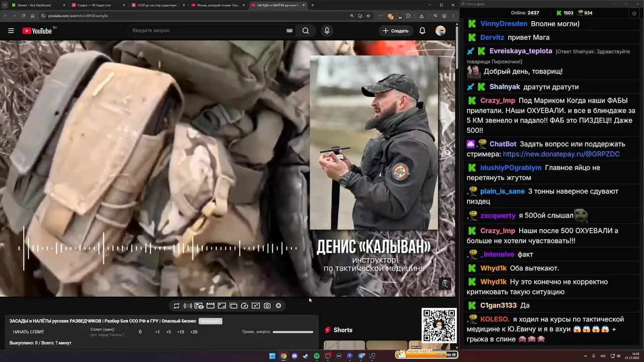This screenshot has height=362, width=644.
Task: Open the browser extensions puzzle icon
Action: [408, 16]
